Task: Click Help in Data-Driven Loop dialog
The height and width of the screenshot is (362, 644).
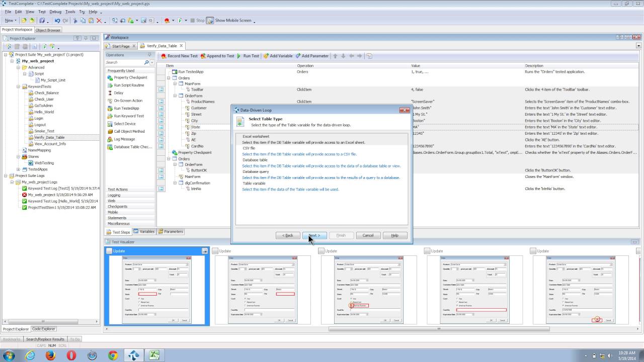Action: 395,235
